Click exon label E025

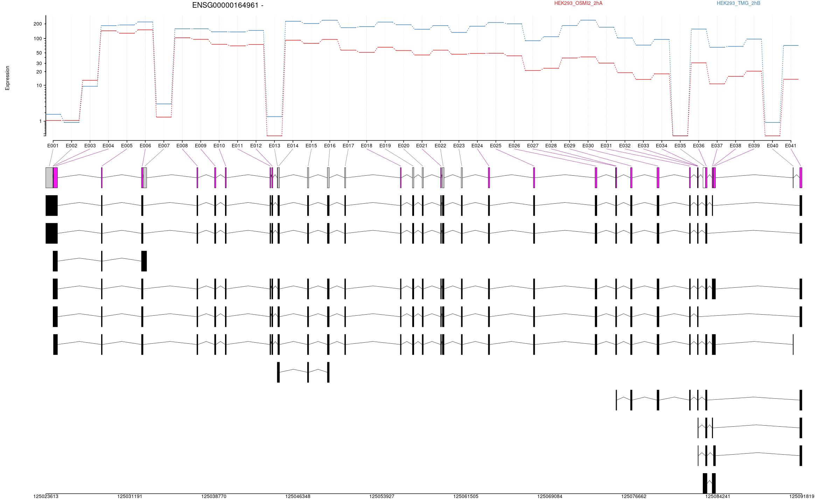click(x=496, y=146)
